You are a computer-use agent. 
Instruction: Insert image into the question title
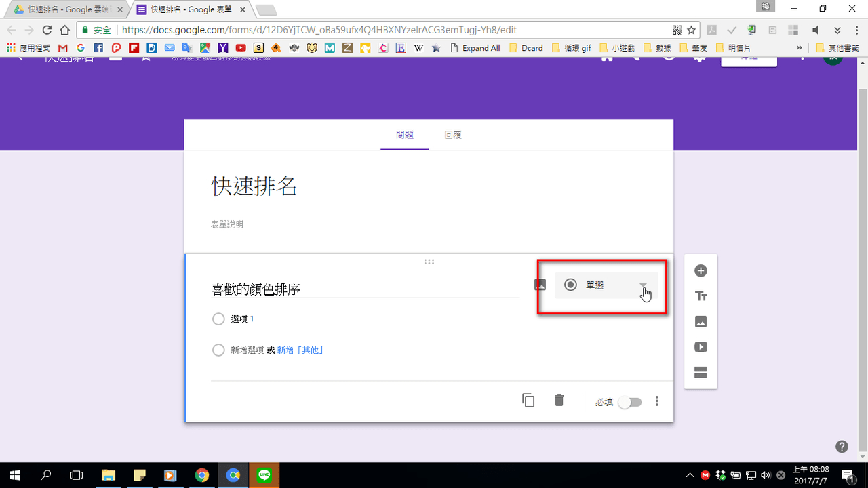(x=540, y=285)
